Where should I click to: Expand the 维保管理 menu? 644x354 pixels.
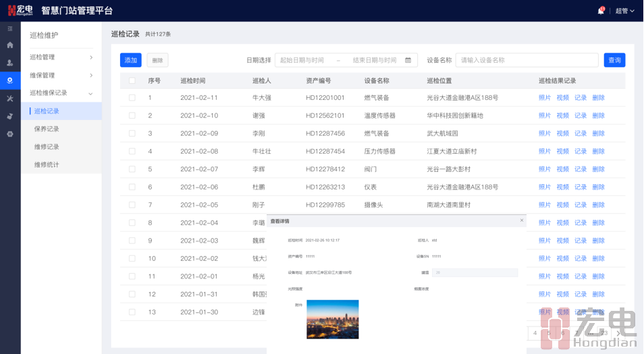61,76
